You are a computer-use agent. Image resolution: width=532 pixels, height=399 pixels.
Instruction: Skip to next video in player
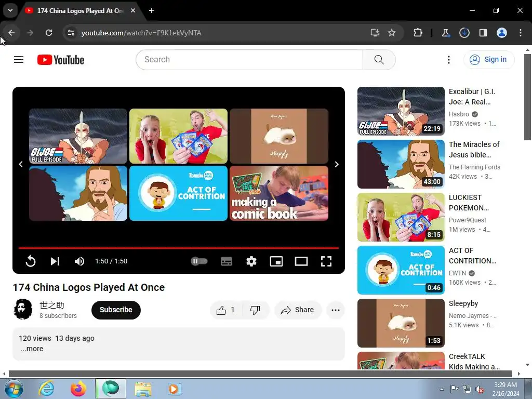55,261
